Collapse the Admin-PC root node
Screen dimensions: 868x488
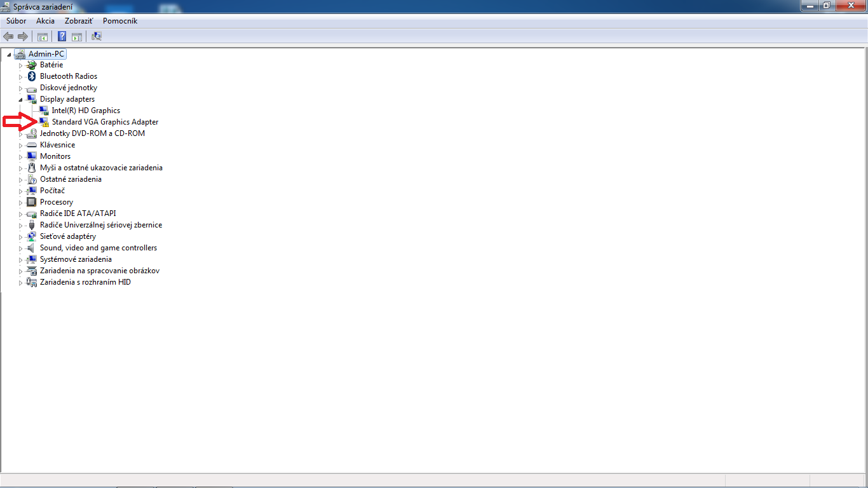pyautogui.click(x=9, y=55)
